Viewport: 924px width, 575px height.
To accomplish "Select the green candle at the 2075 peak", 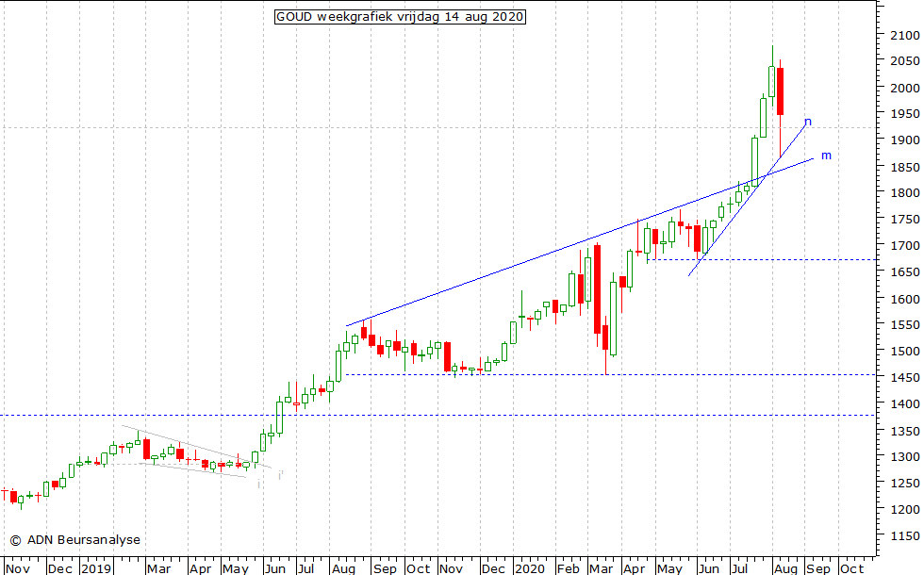I will [x=772, y=81].
